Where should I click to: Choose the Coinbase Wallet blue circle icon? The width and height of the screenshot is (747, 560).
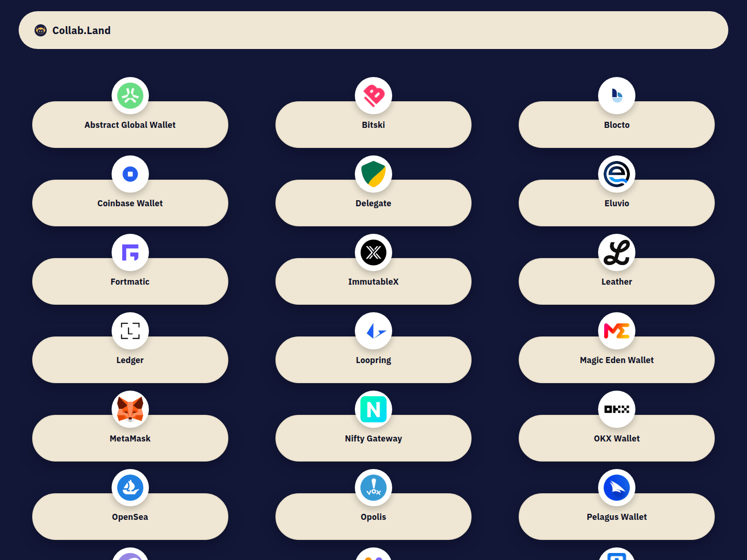coord(130,174)
